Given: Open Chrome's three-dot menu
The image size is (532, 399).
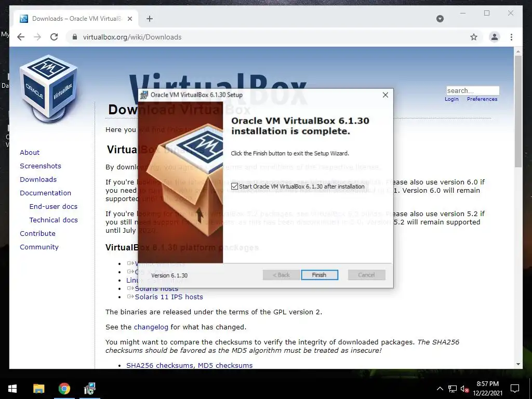Looking at the screenshot, I should [x=511, y=37].
